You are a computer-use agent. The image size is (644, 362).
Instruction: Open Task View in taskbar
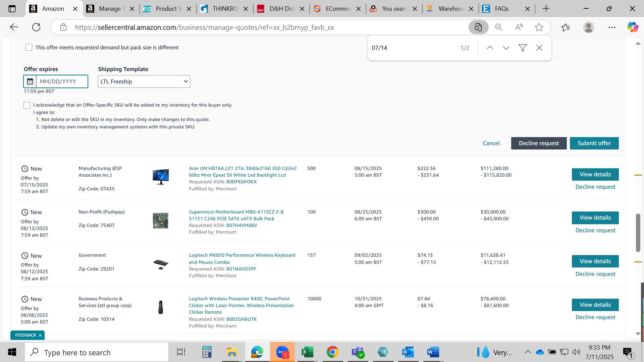click(181, 352)
